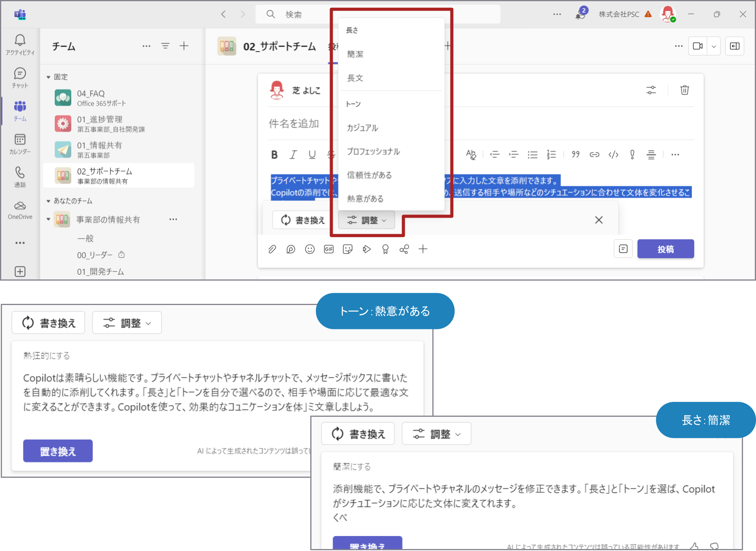Viewport: 756px width, 551px height.
Task: Open the 調整 dropdown in the compose box
Action: 367,220
